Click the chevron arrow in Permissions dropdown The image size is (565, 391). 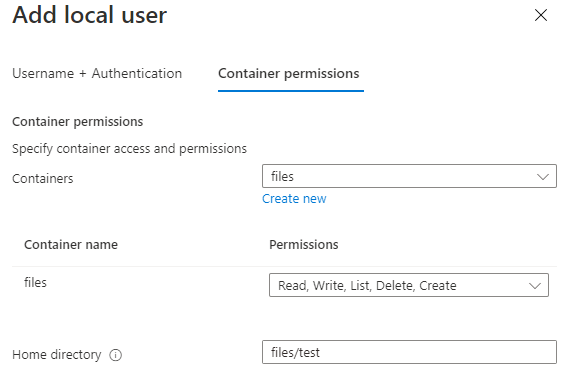(x=535, y=286)
